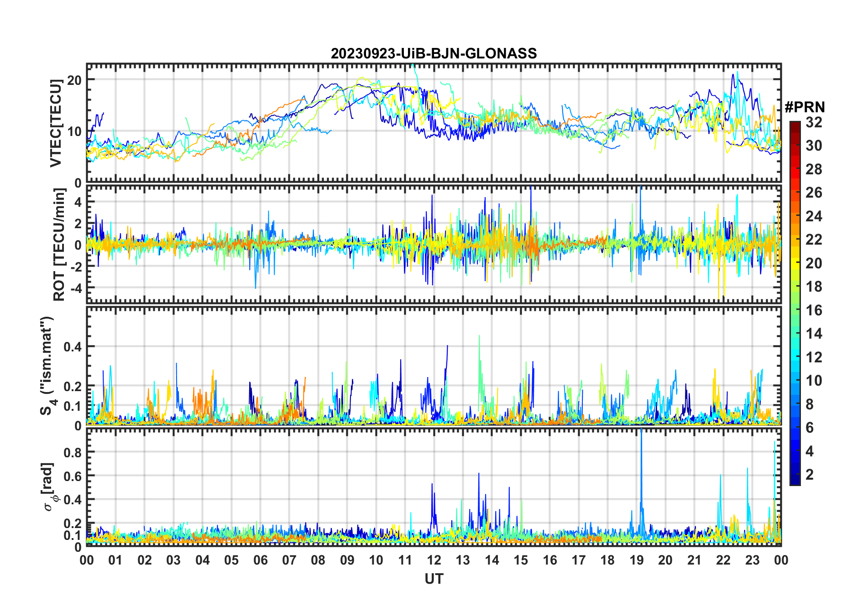This screenshot has height=607, width=868.
Task: Pick dark red at top of PRN colorbar
Action: pos(795,126)
